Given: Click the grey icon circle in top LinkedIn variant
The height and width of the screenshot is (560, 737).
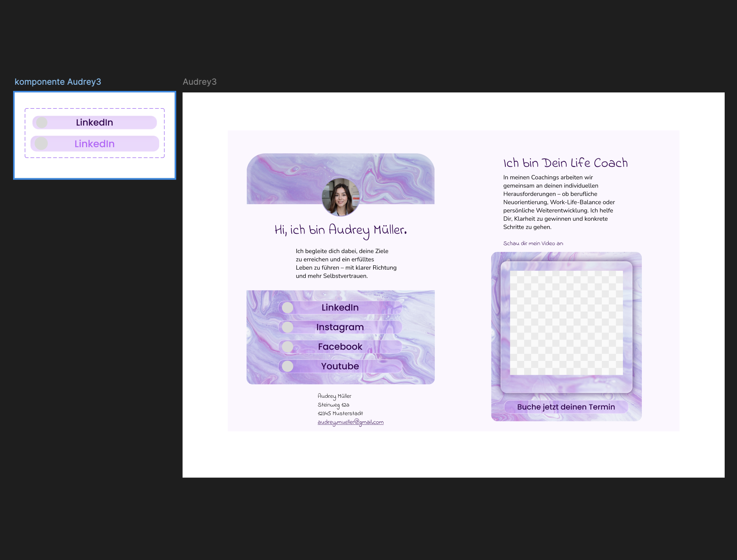Looking at the screenshot, I should (x=42, y=122).
